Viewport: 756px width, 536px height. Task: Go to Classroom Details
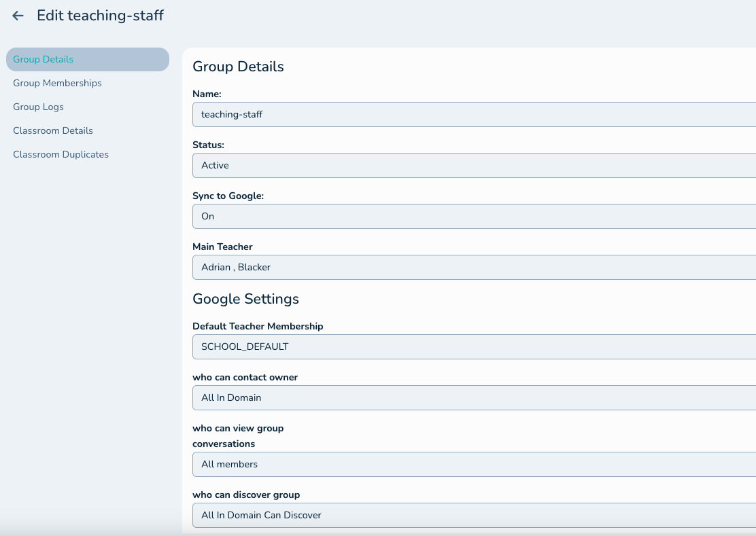pyautogui.click(x=53, y=130)
